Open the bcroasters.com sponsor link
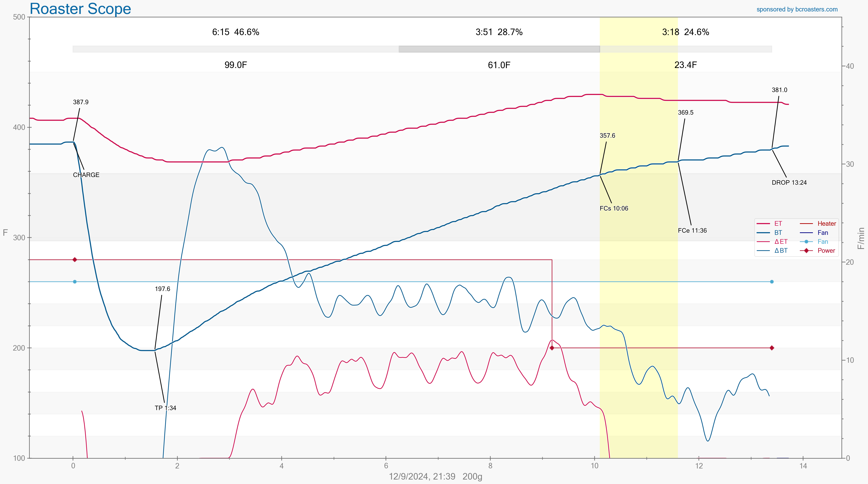868x484 pixels. [x=797, y=9]
